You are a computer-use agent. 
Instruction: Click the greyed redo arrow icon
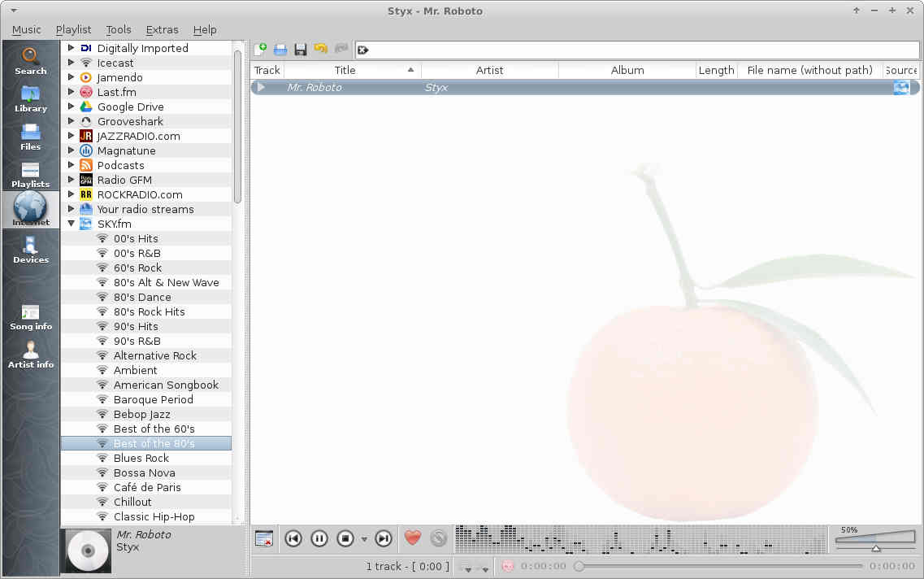[x=341, y=49]
